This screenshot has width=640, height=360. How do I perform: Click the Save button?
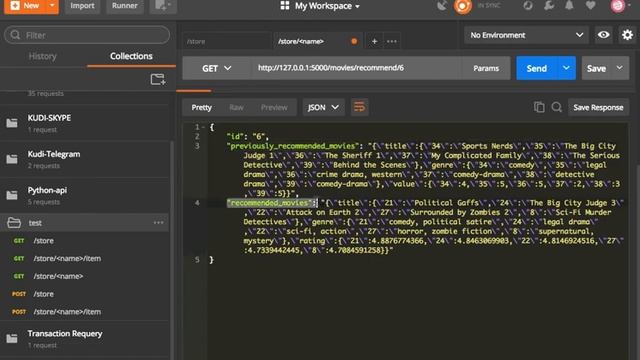tap(596, 68)
